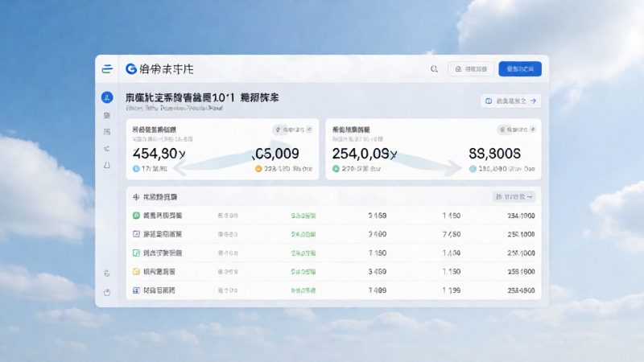Click the sidebar icon just below the avatar
This screenshot has height=362, width=644.
click(107, 115)
